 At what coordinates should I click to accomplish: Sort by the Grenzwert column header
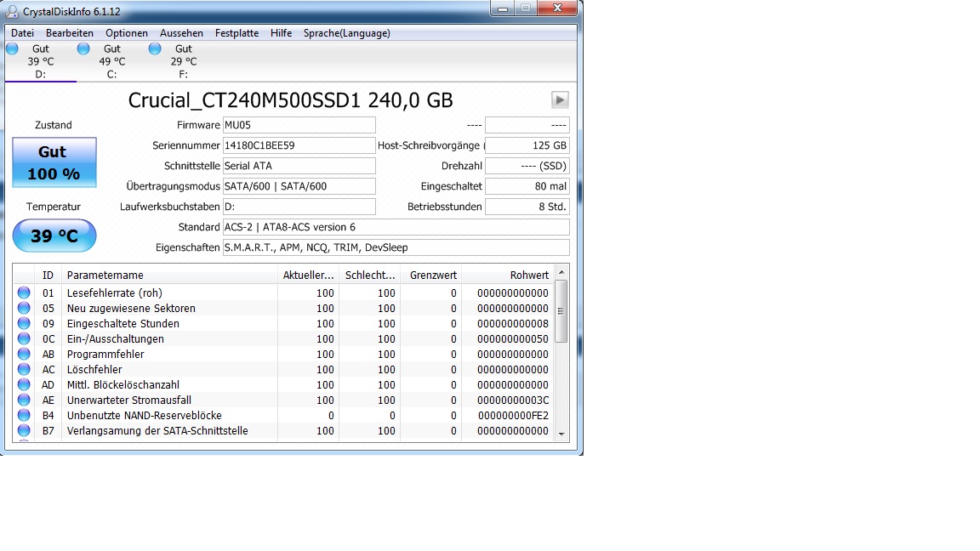431,275
